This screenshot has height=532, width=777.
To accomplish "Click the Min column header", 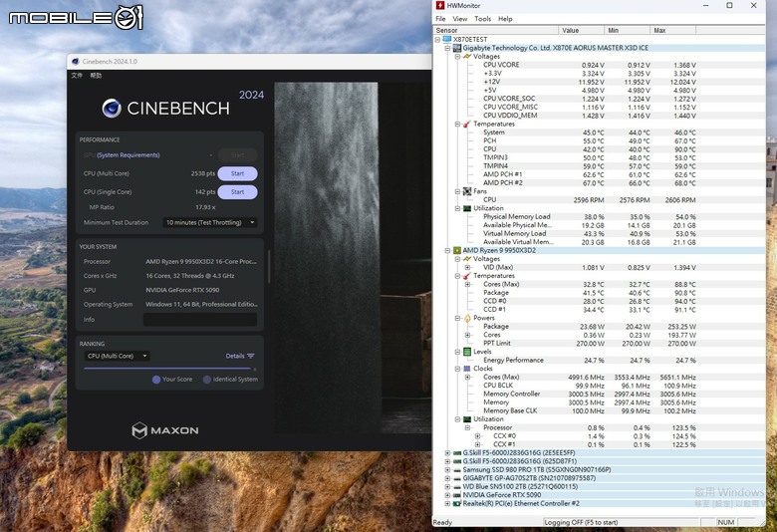I will tap(628, 30).
